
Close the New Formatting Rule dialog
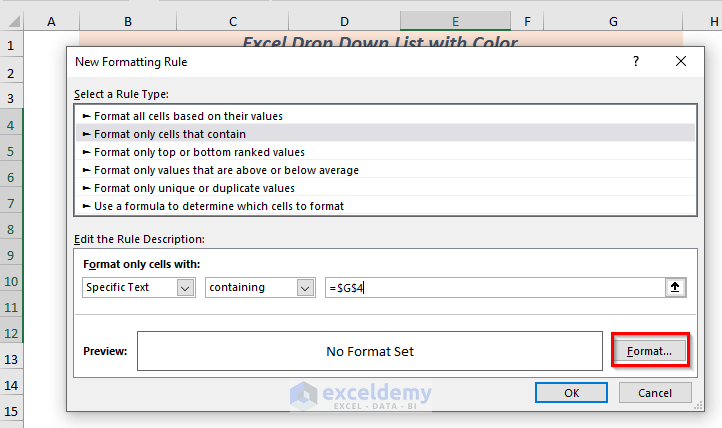point(681,62)
